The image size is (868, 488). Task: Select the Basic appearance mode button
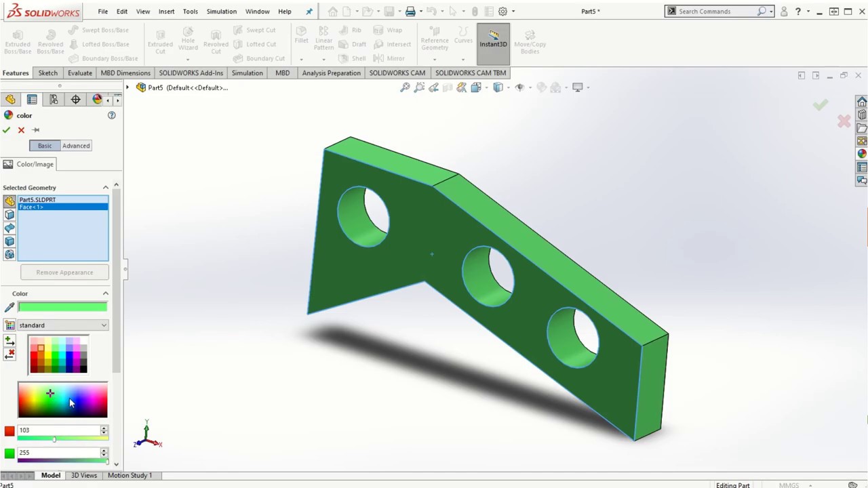point(45,146)
